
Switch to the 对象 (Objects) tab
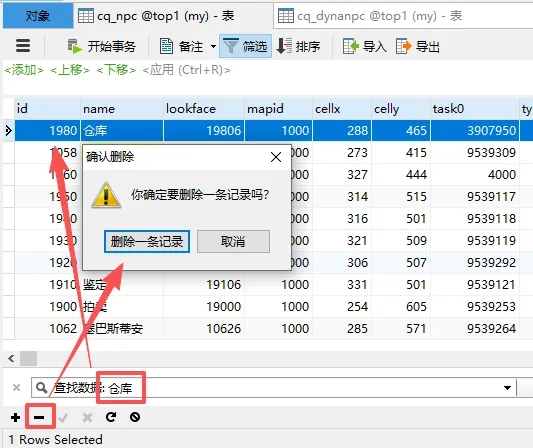38,16
